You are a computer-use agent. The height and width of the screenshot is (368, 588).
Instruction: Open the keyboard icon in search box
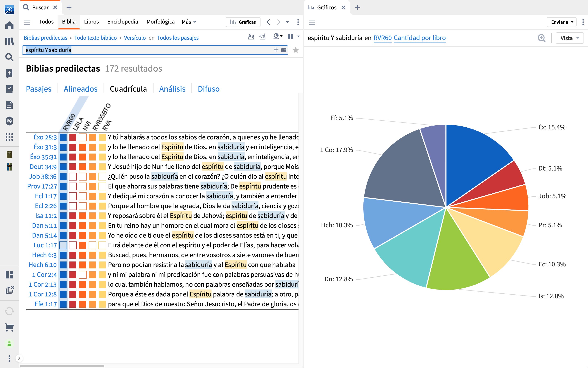(x=284, y=50)
